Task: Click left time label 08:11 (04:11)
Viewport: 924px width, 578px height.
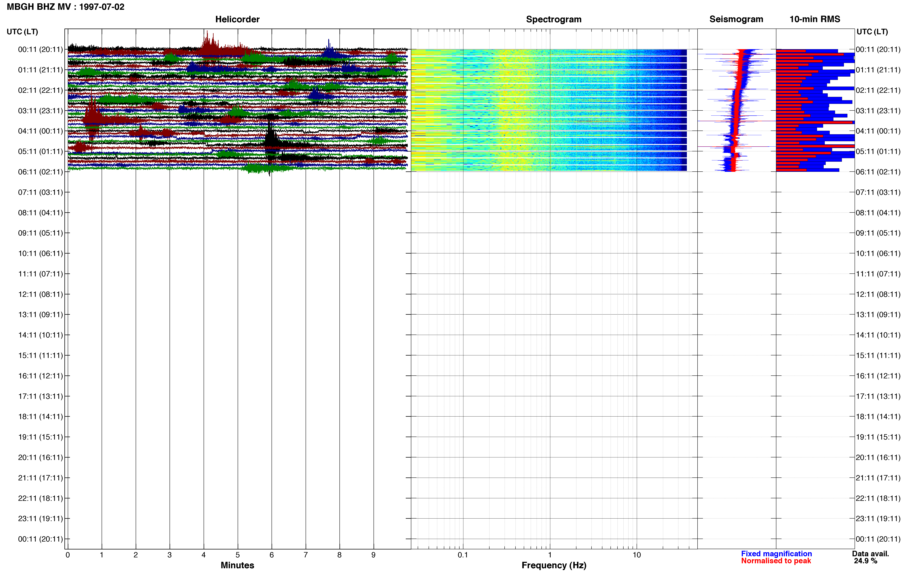Action: click(41, 212)
